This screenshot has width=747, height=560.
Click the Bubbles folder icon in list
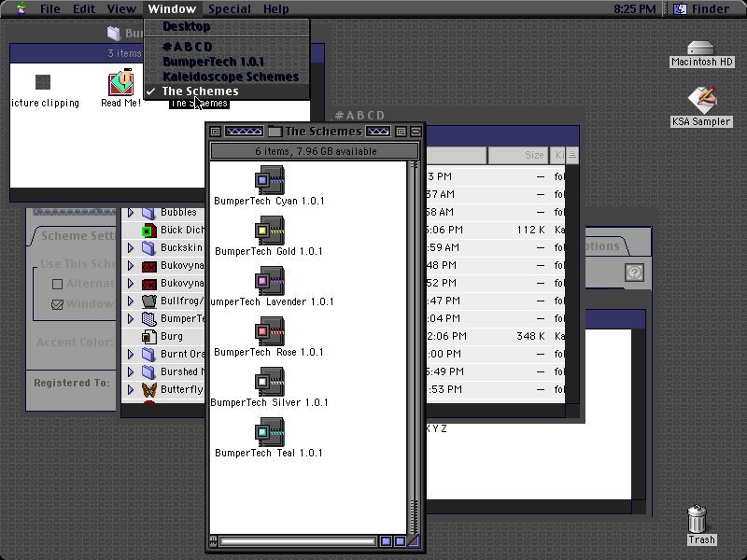click(x=148, y=213)
